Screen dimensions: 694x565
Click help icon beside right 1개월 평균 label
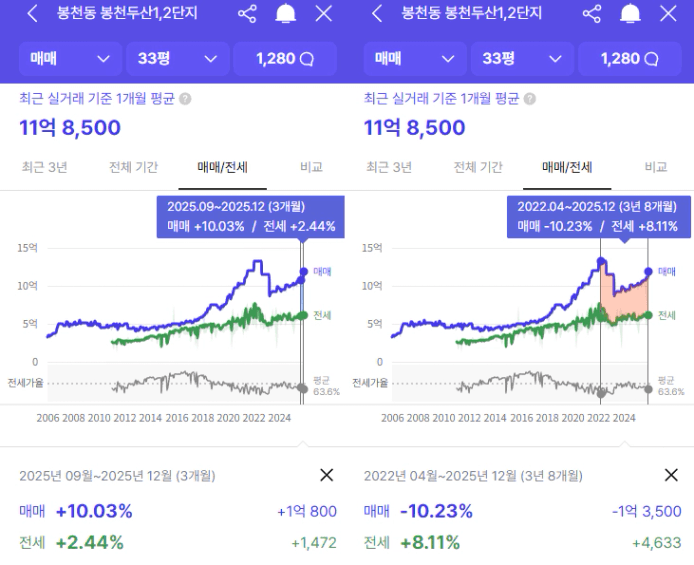click(529, 99)
